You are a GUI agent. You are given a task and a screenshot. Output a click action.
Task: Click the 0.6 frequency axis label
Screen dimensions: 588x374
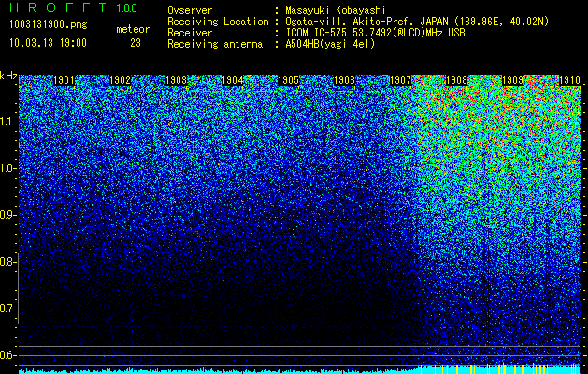tap(7, 355)
